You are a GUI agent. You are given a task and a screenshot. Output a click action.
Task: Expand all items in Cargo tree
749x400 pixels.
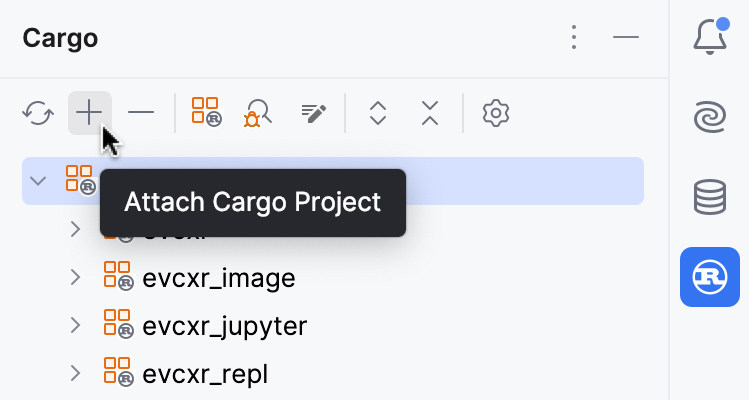tap(377, 113)
